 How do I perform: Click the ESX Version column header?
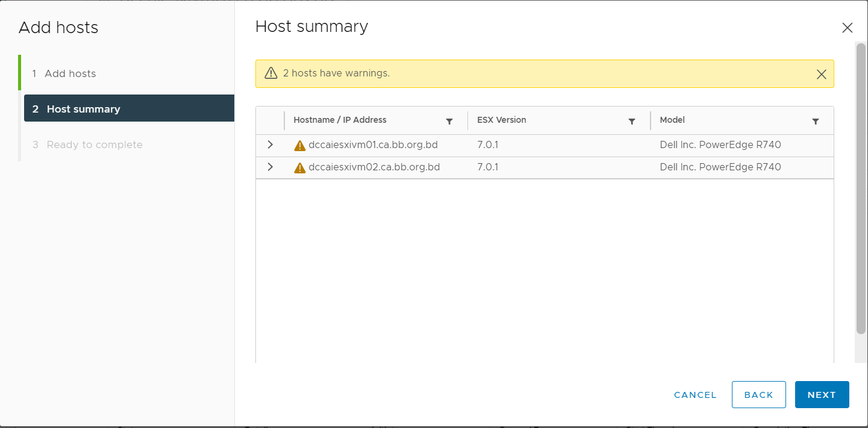click(x=501, y=120)
